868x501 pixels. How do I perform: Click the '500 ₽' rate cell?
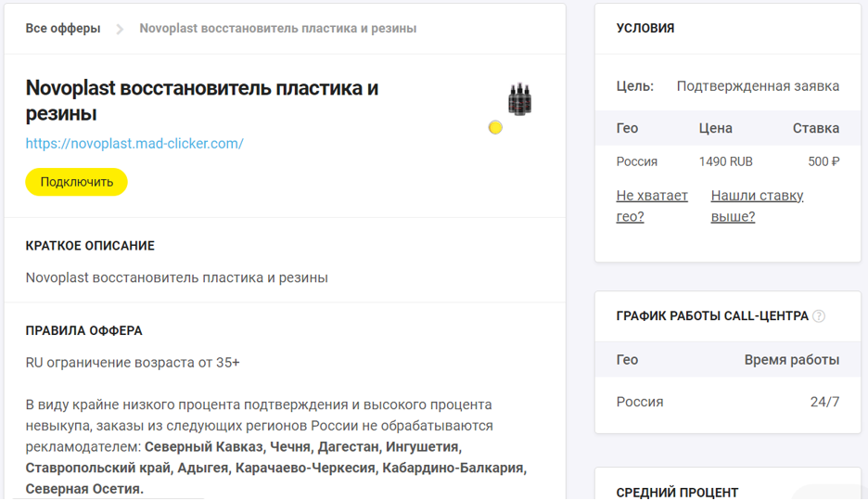pyautogui.click(x=823, y=161)
